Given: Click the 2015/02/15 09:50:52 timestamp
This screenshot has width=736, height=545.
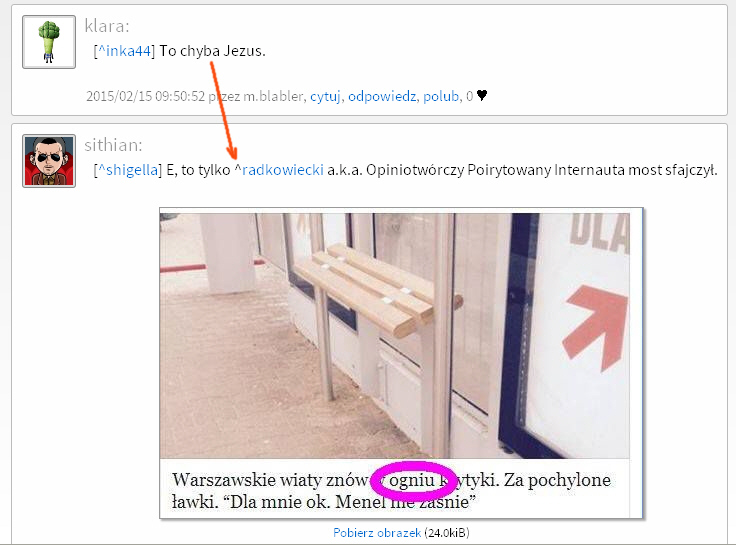Looking at the screenshot, I should click(x=146, y=96).
